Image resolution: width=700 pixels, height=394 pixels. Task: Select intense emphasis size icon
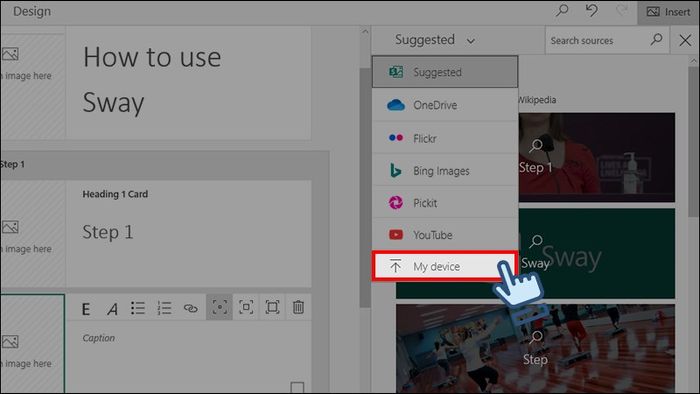272,307
